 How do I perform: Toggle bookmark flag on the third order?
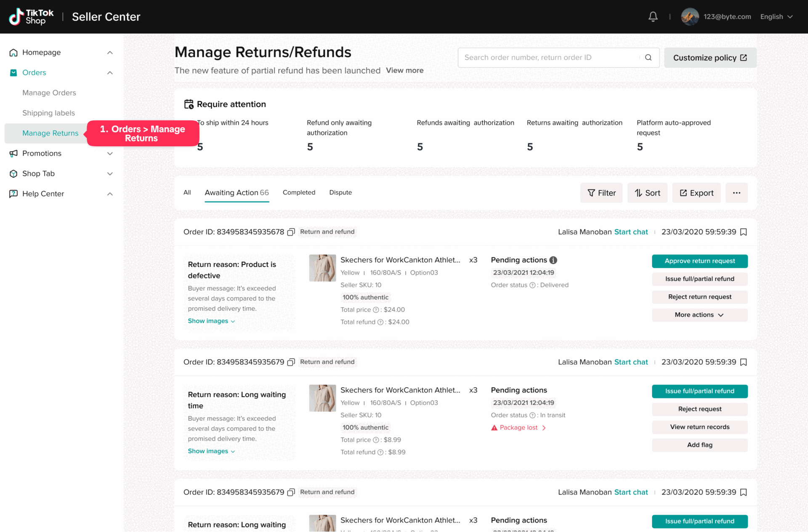point(744,492)
